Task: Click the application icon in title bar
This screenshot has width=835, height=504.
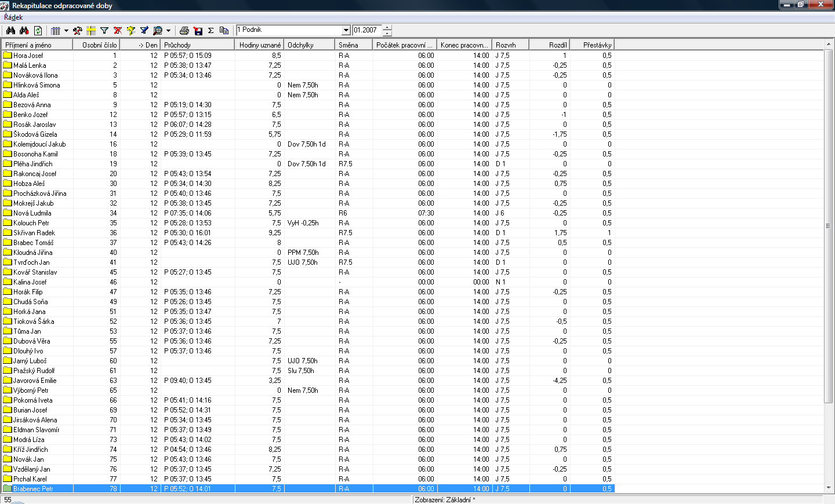Action: pos(5,5)
